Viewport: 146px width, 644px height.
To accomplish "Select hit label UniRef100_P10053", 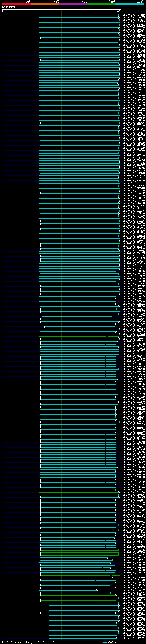I will [133, 331].
